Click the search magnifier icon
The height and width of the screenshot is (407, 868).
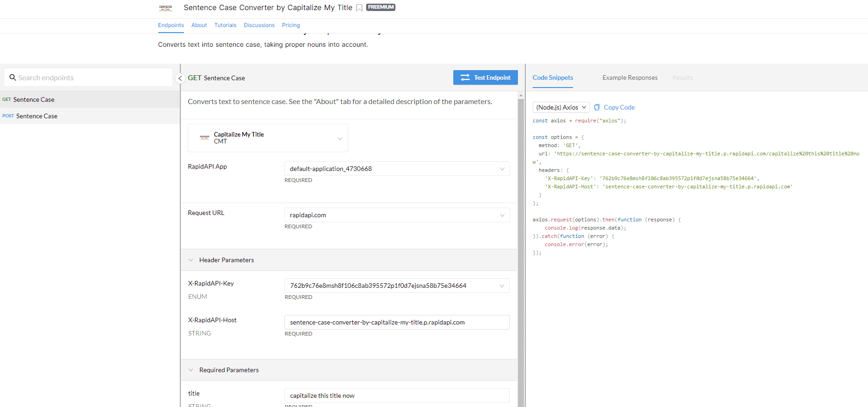coord(13,77)
